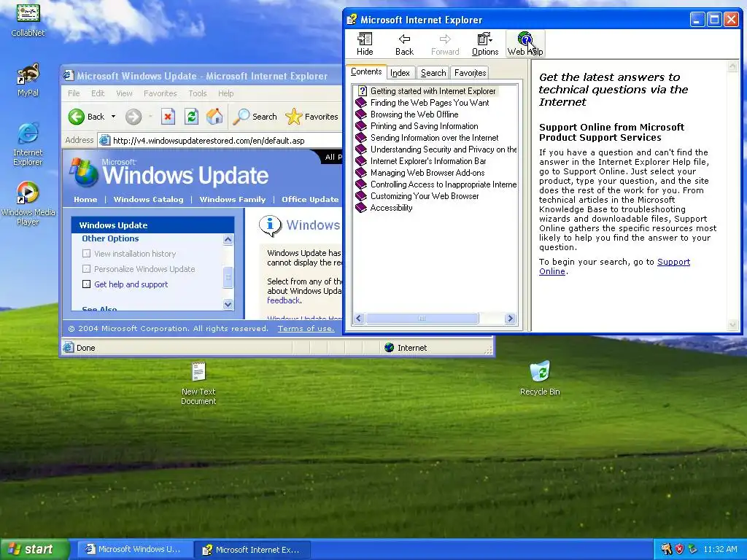Click the View installation history link

tap(135, 254)
